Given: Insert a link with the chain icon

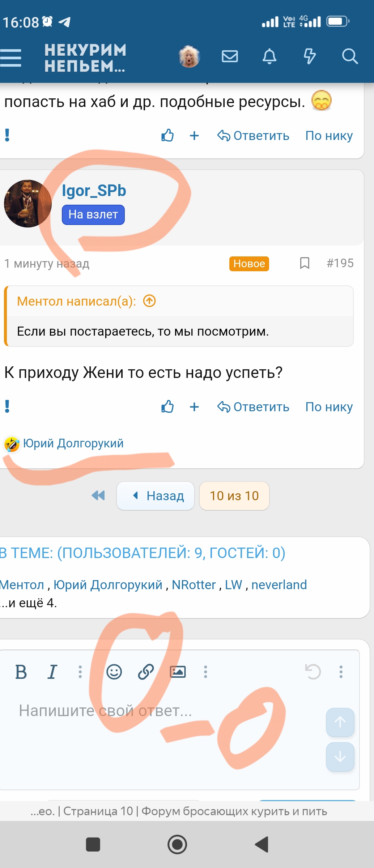Looking at the screenshot, I should pyautogui.click(x=146, y=672).
